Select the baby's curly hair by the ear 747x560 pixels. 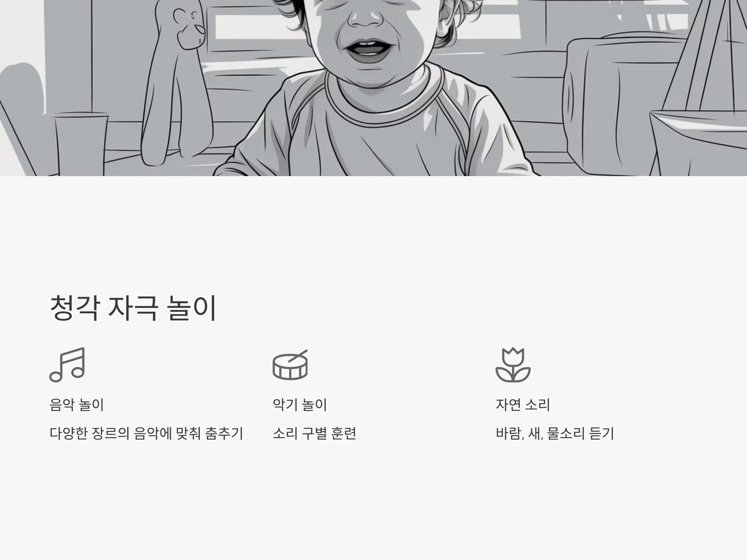click(456, 20)
